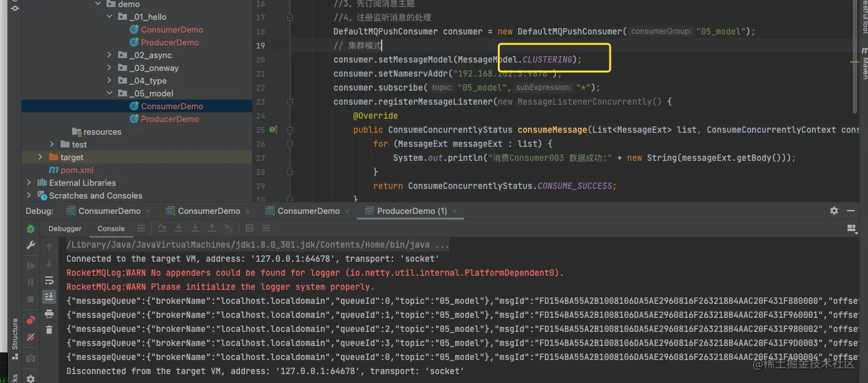The width and height of the screenshot is (868, 383).
Task: Click the console Up stack trace arrow
Action: 49,246
